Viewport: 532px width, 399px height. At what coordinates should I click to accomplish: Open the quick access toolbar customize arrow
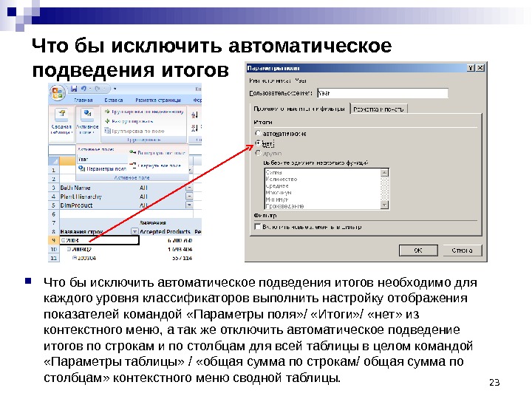point(115,89)
